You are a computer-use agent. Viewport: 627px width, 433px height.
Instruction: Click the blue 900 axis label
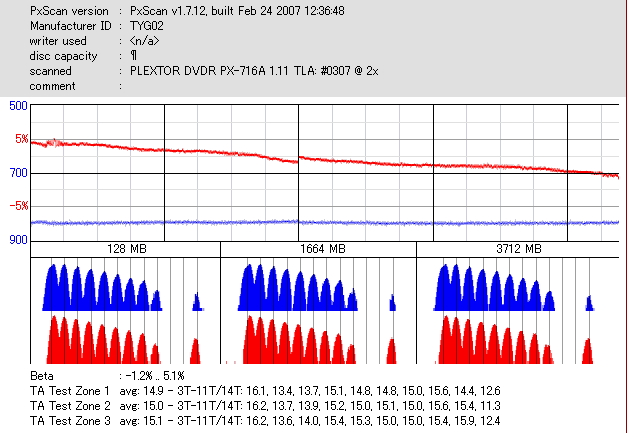tap(18, 240)
